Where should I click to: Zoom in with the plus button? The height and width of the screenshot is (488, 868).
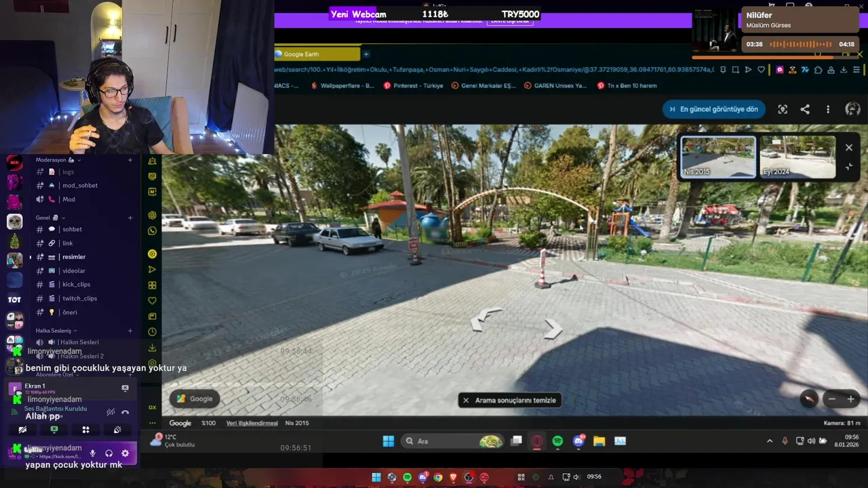click(x=850, y=399)
